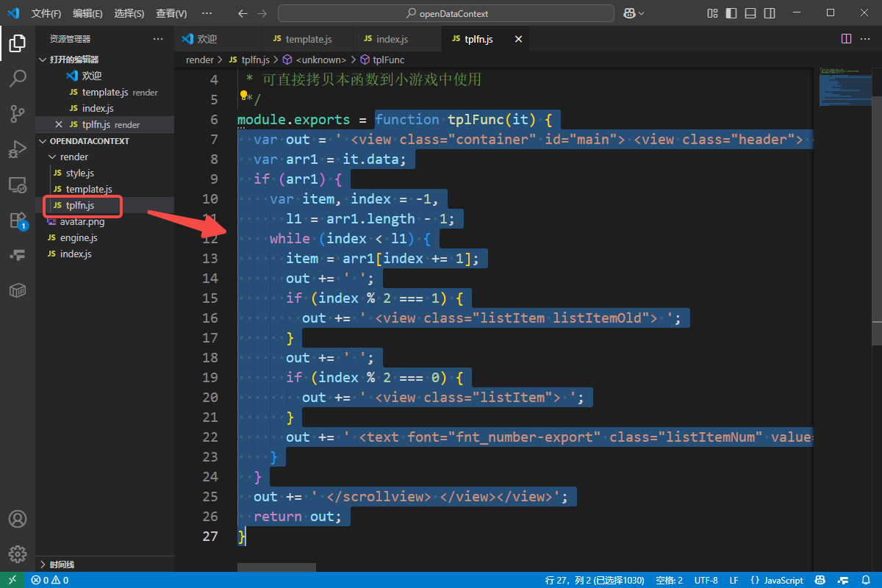Toggle the bottom panel layout button
Screen dimensions: 882x588
pos(750,13)
